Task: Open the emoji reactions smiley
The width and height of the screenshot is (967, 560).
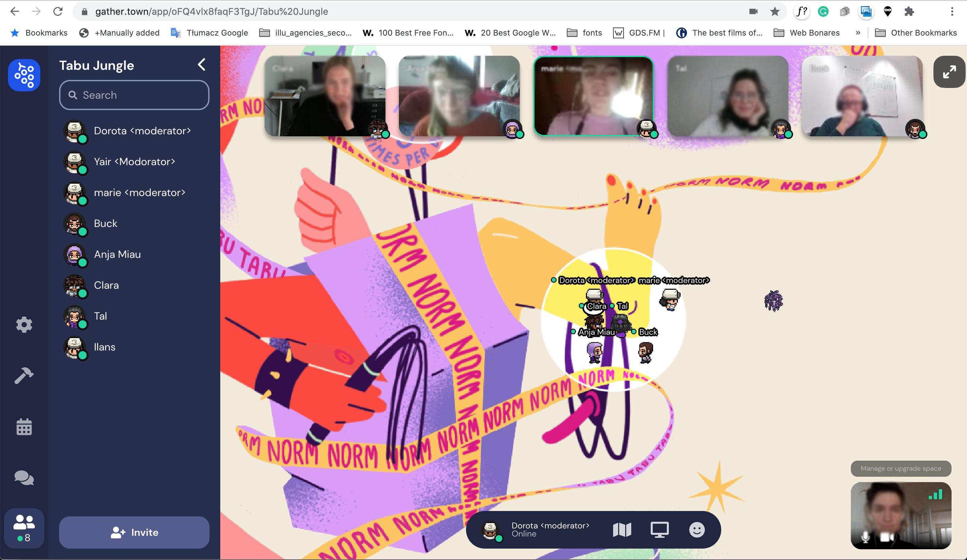Action: [x=697, y=530]
